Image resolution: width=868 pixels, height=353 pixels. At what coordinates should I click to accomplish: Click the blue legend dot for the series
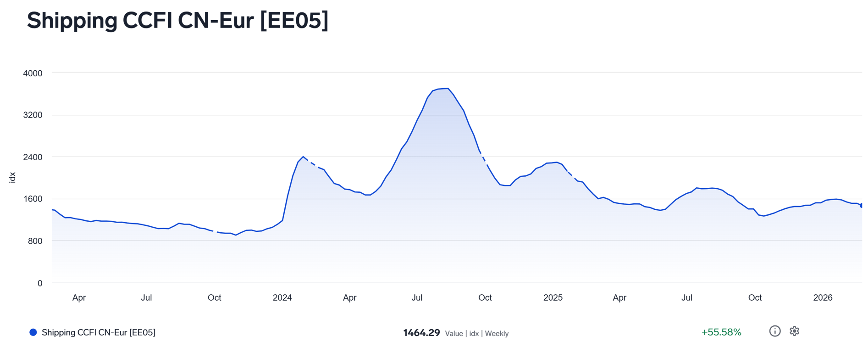point(33,332)
